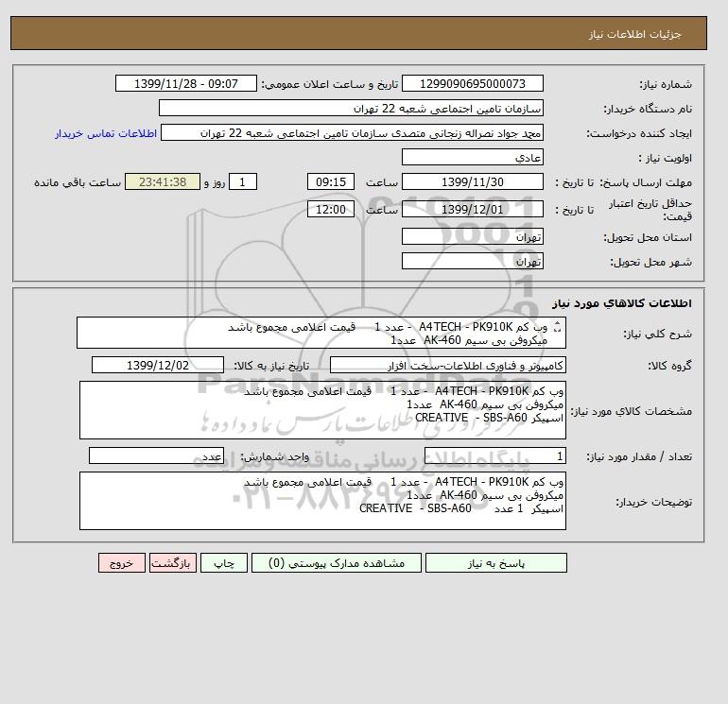Click the مشخصات کالای مورد نیاز text area

pyautogui.click(x=322, y=410)
